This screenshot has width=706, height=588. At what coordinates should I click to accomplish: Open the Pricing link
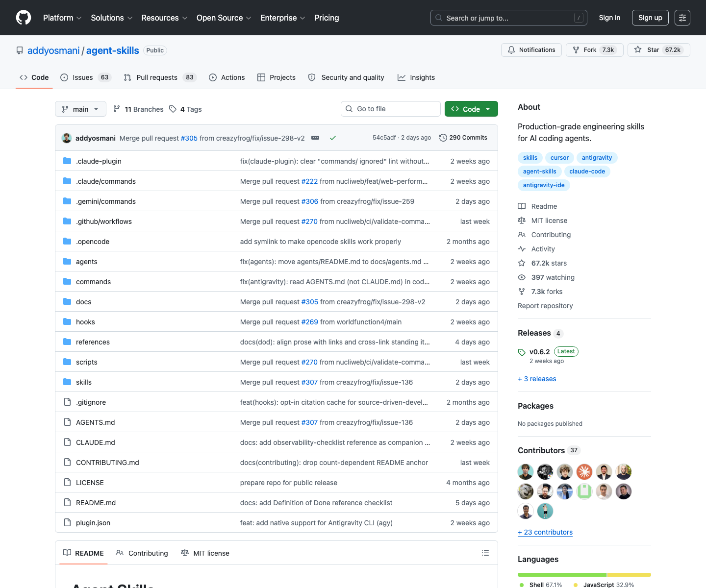click(x=327, y=18)
